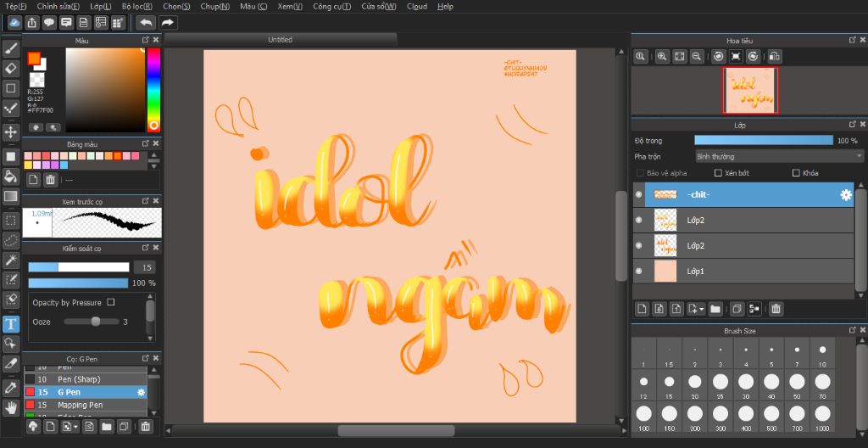868x448 pixels.
Task: Select the Eyedropper tool
Action: (11, 387)
